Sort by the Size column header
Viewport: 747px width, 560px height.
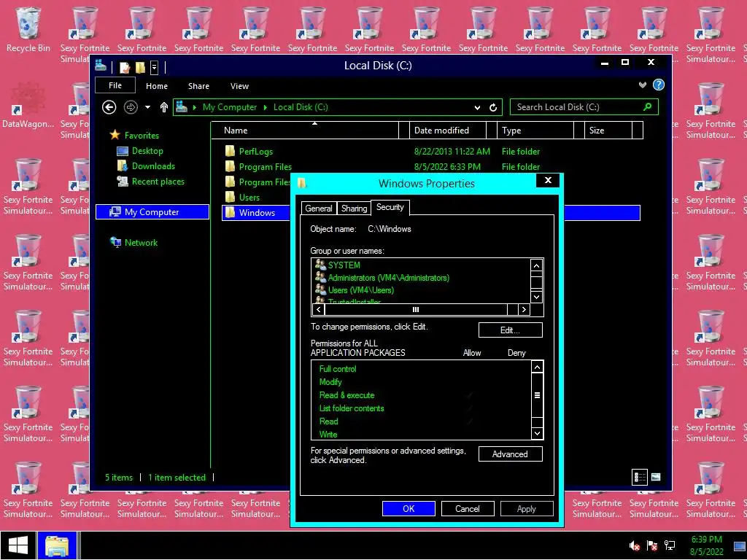[x=608, y=131]
